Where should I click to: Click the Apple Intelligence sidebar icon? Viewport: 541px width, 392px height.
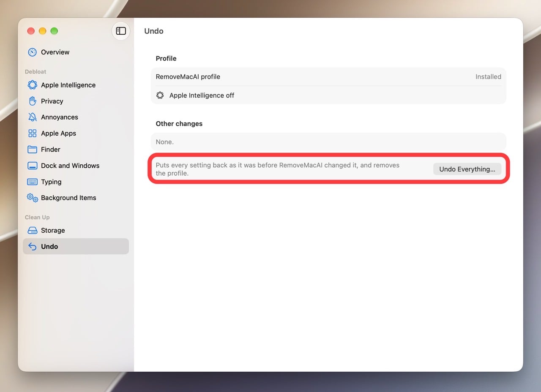[x=33, y=85]
